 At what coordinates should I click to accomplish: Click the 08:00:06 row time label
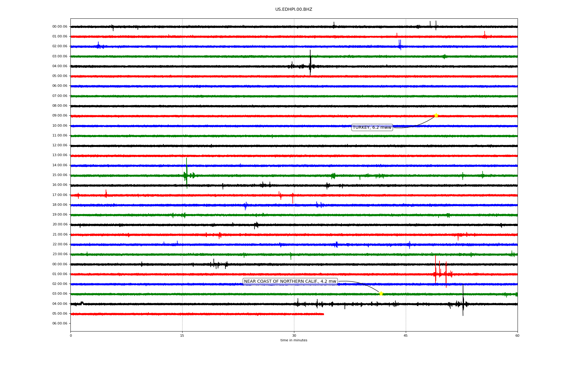coord(60,105)
